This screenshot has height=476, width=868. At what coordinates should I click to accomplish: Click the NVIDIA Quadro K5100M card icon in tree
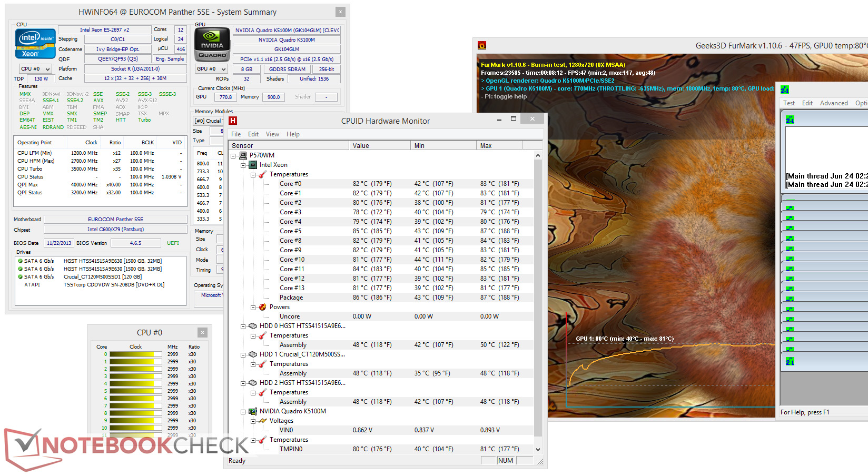253,411
